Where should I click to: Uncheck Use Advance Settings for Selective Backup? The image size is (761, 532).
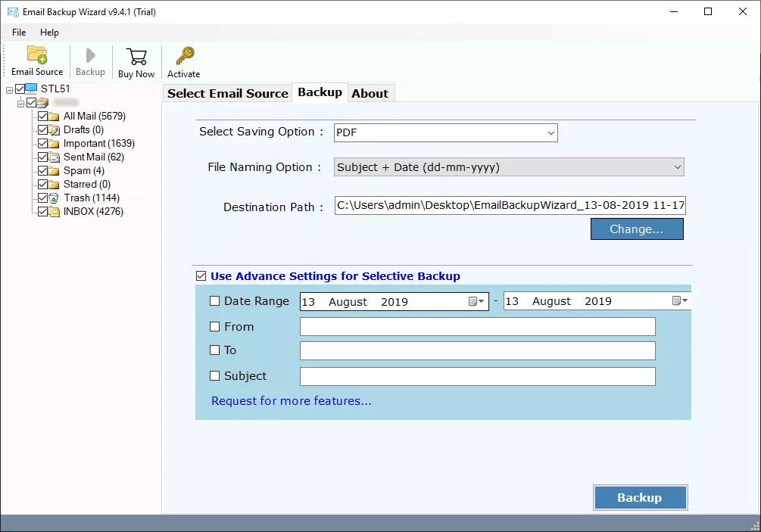click(x=201, y=276)
